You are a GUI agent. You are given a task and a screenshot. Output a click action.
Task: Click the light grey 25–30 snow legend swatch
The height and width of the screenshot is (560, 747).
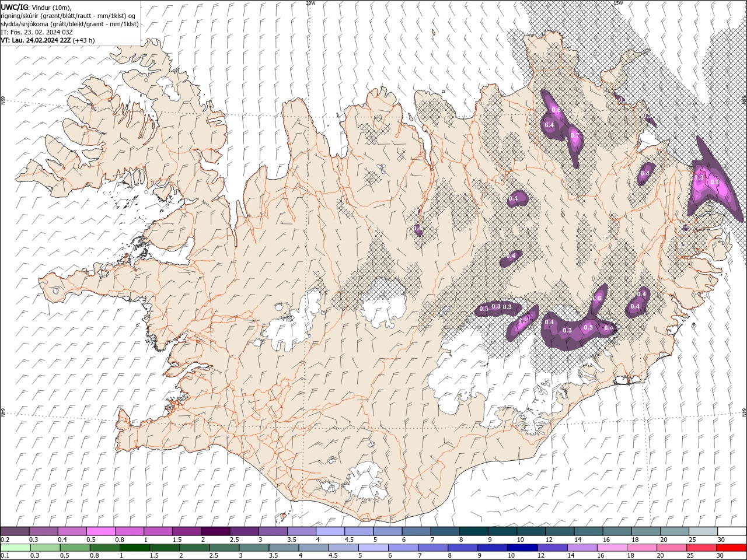click(703, 531)
